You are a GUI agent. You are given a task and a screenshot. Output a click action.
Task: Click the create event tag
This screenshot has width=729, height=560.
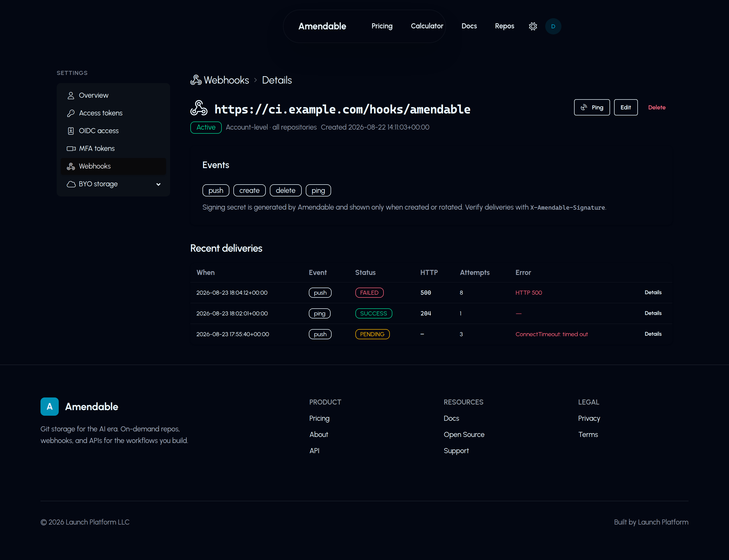click(249, 190)
